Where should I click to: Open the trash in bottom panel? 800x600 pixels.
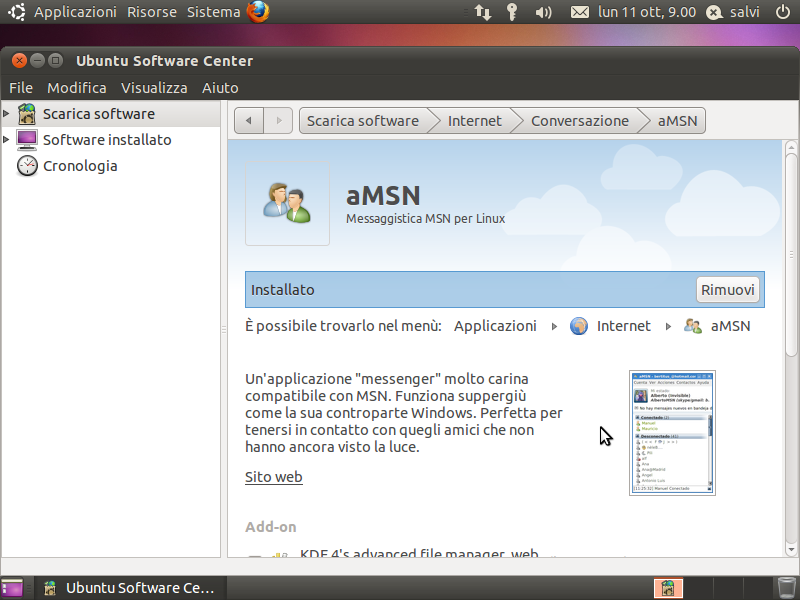coord(786,588)
